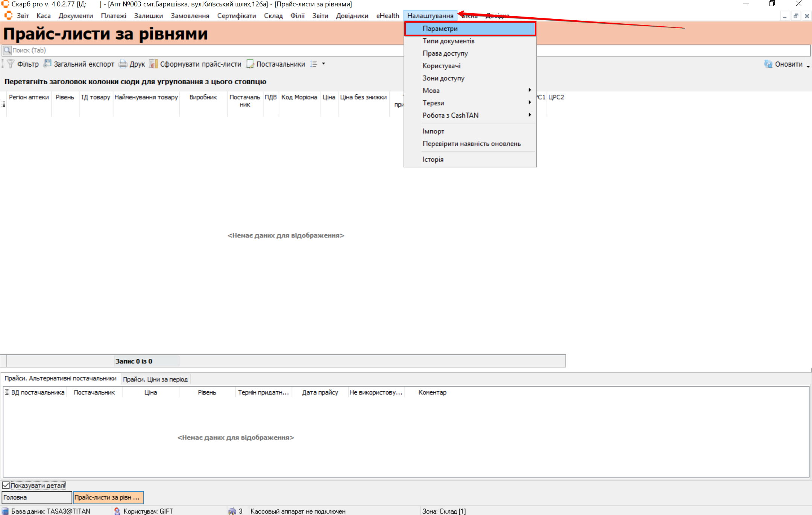Click the list view toolbar icon
The image size is (812, 515).
(314, 64)
